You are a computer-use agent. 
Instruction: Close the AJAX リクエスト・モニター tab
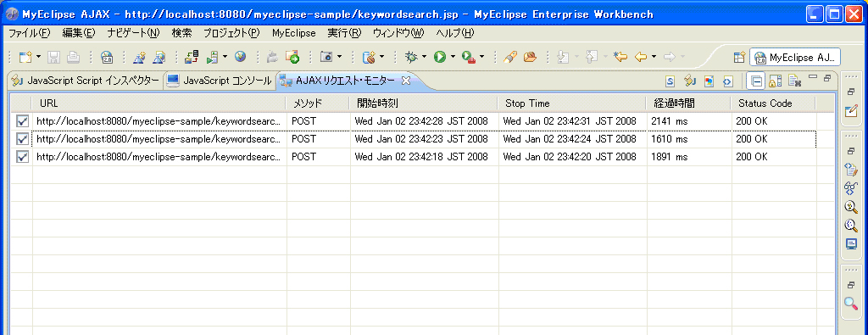pyautogui.click(x=405, y=81)
